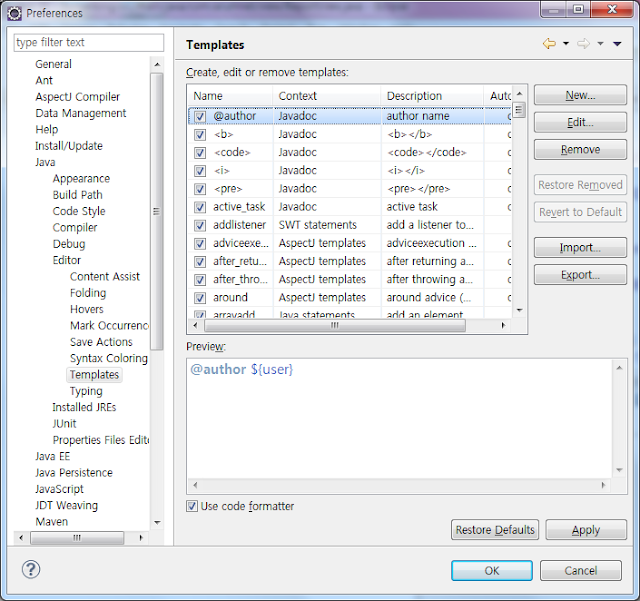Sort templates by Context column header
The image size is (640, 601).
click(327, 96)
